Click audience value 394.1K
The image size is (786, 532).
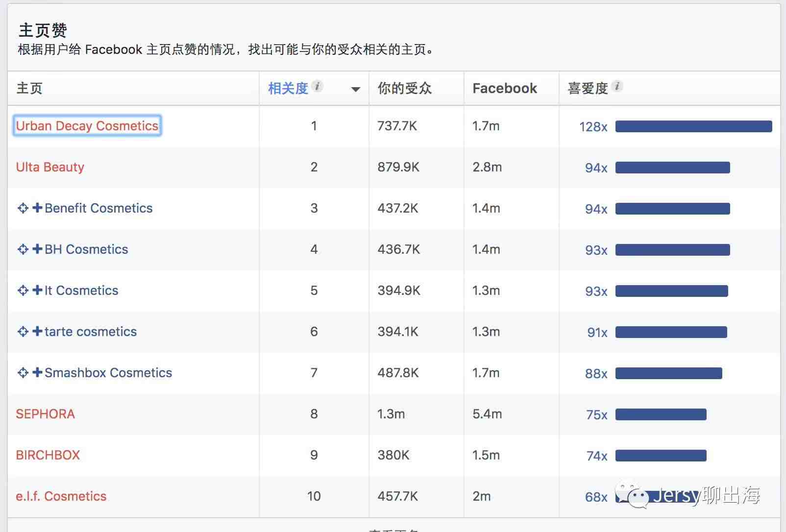(398, 332)
